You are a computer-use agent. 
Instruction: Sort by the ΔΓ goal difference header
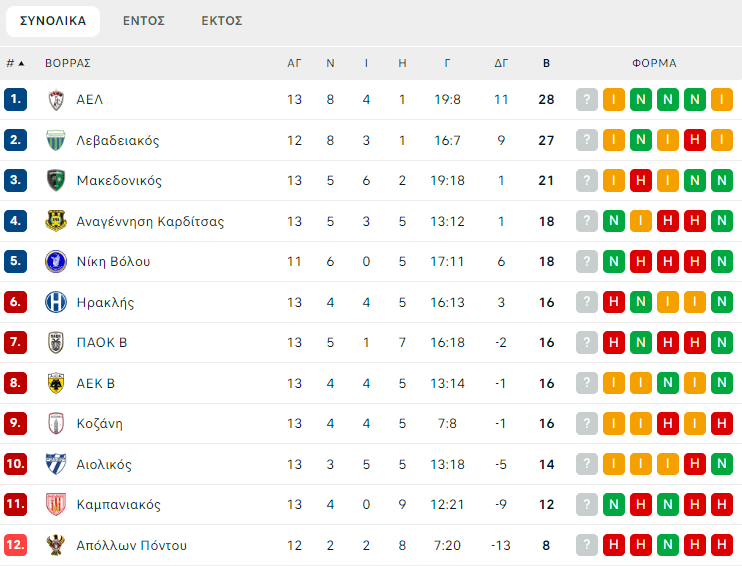pos(501,63)
